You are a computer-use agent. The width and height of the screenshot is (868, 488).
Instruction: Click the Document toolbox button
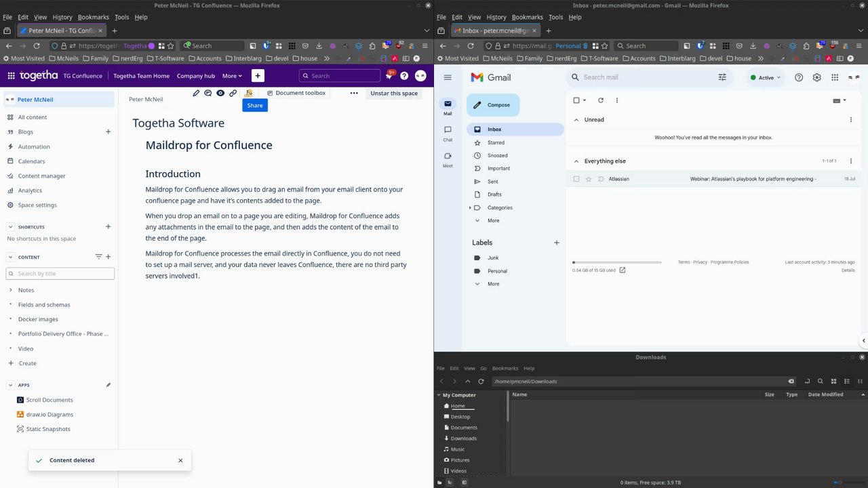(296, 93)
